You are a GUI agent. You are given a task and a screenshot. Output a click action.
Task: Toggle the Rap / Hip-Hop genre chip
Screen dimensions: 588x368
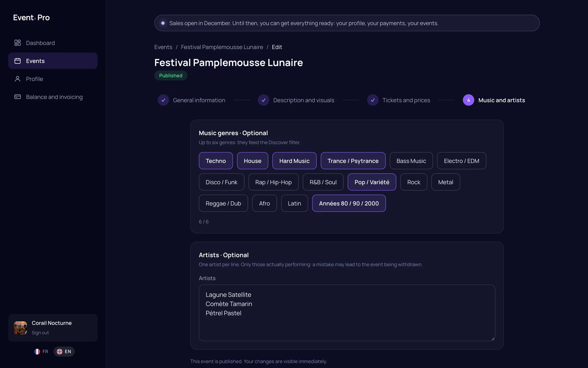point(273,182)
